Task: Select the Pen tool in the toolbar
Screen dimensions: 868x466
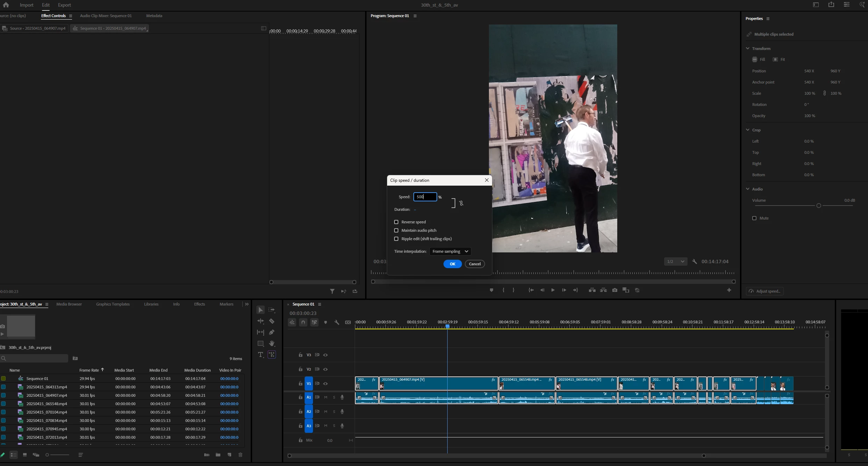Action: (272, 332)
